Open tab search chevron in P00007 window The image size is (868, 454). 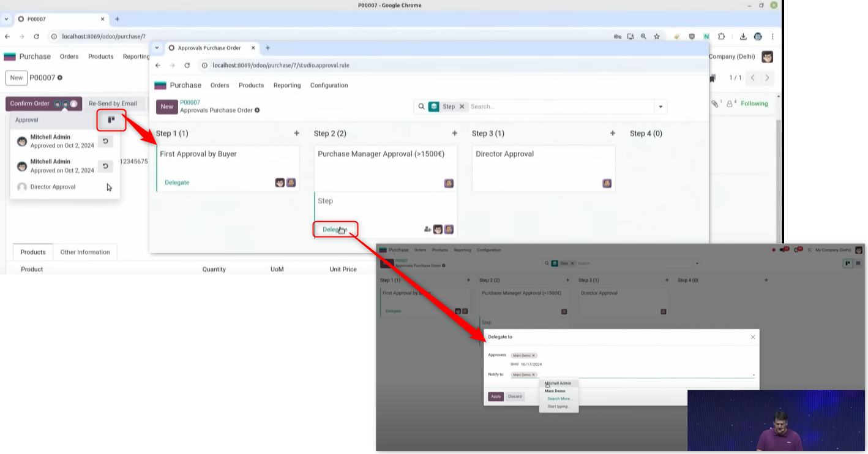[6, 19]
